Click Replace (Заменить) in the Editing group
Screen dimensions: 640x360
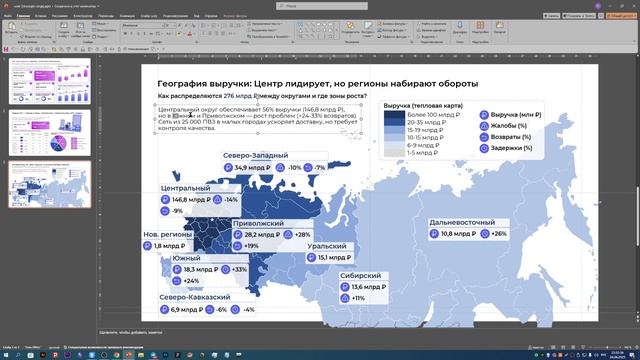tap(431, 30)
